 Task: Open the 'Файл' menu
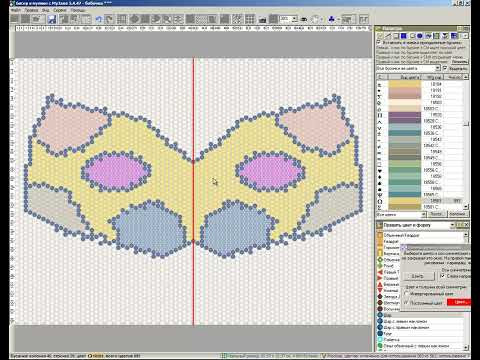(x=16, y=10)
